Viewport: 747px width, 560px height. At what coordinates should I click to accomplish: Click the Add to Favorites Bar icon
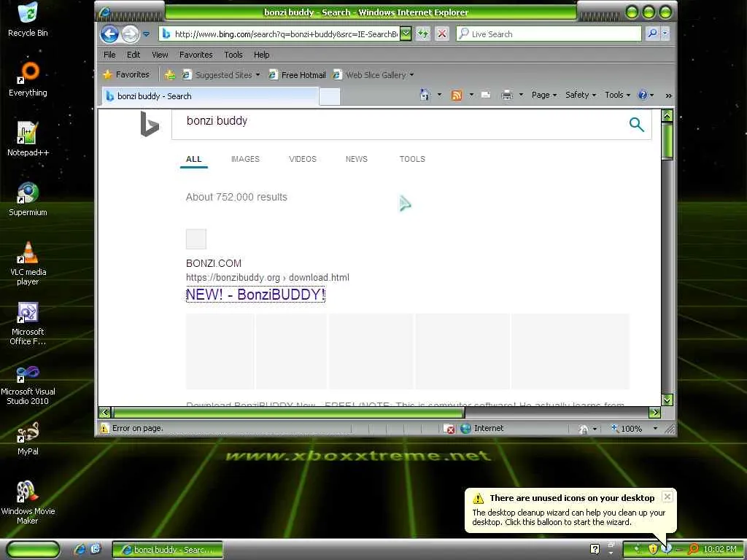click(169, 75)
